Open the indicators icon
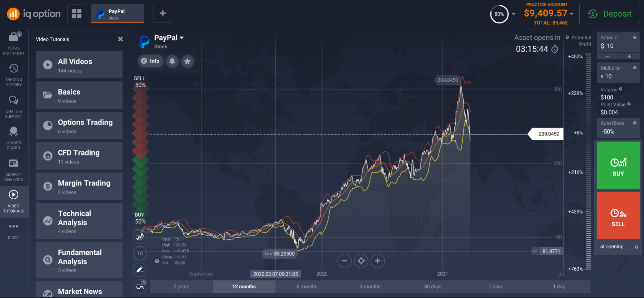This screenshot has height=298, width=644. pos(140,286)
